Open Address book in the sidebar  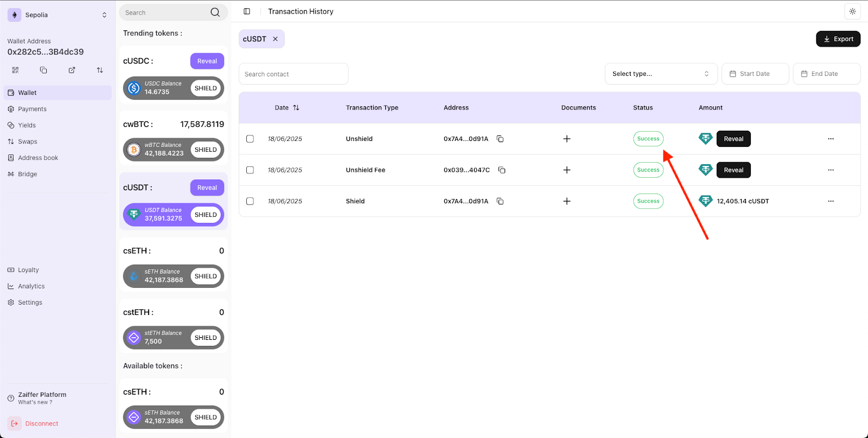pos(58,158)
